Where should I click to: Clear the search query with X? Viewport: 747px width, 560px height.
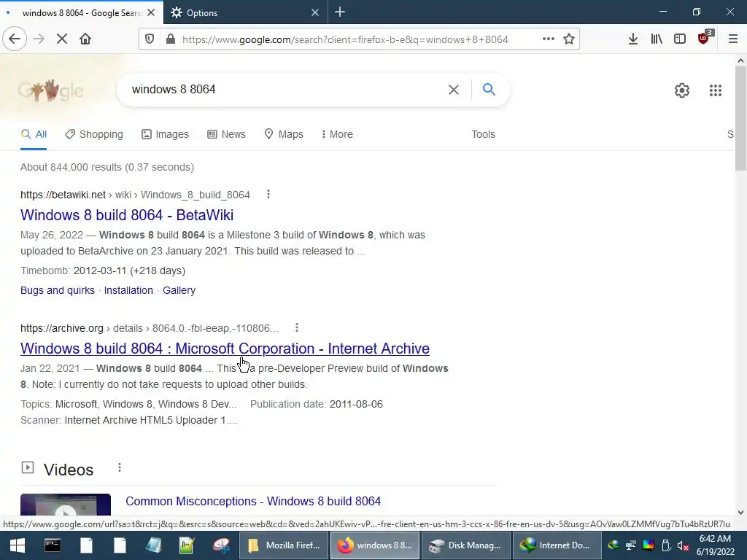454,90
